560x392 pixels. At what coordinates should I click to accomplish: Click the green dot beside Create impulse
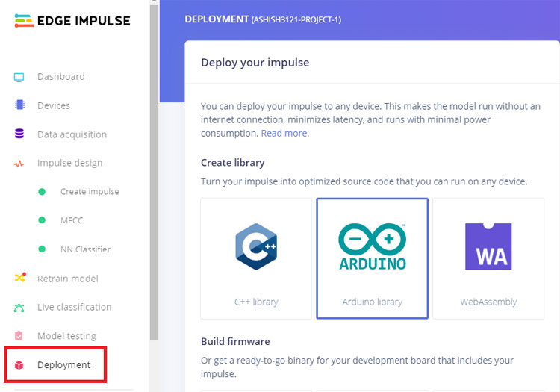42,192
